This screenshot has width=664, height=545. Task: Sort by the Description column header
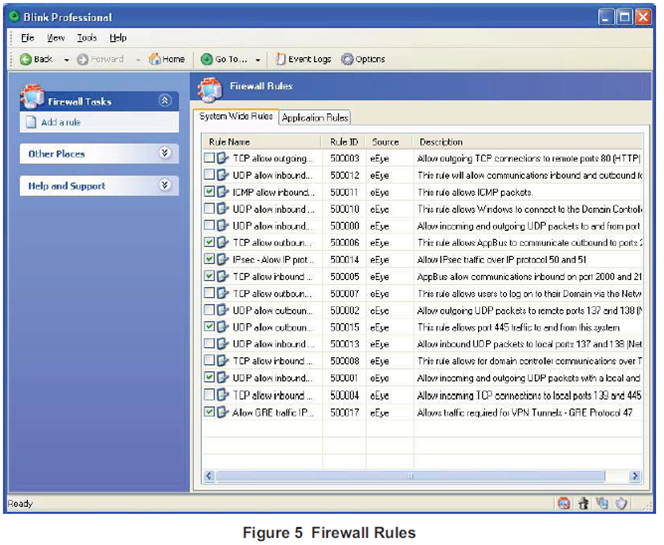coord(528,142)
